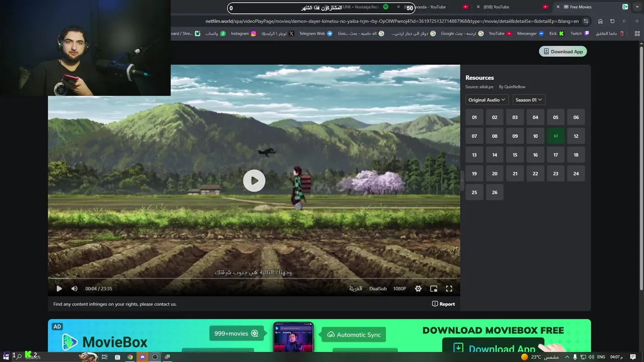Viewport: 644px width, 362px height.
Task: Play episode 24
Action: [x=576, y=173]
